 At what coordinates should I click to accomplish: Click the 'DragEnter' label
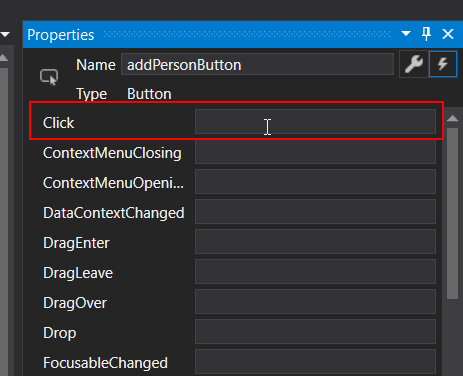tap(76, 243)
